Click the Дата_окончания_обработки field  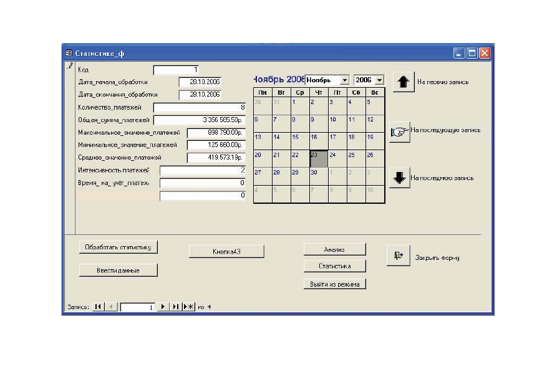point(200,95)
